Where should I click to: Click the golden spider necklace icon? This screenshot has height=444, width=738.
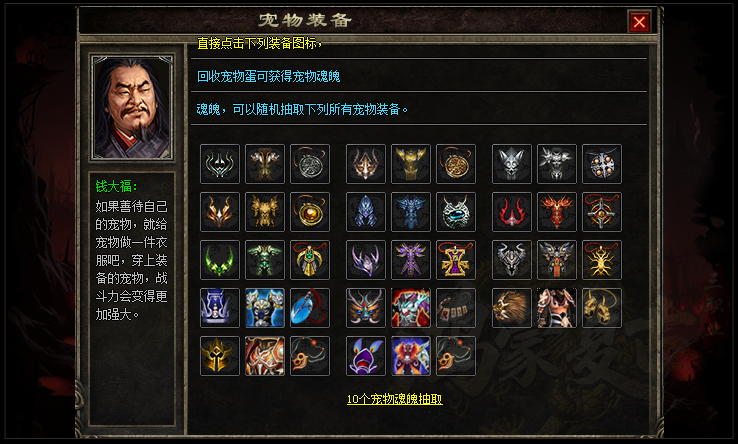coord(602,260)
